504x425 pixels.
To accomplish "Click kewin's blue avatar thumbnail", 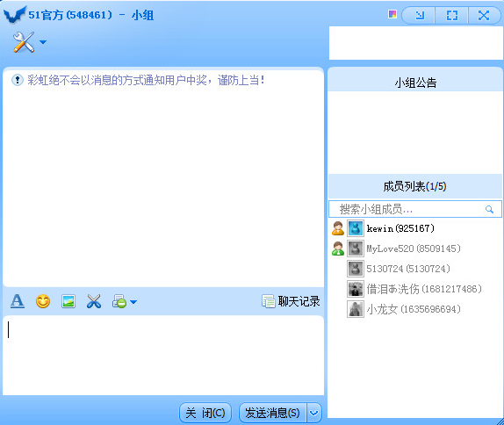I will pyautogui.click(x=356, y=228).
